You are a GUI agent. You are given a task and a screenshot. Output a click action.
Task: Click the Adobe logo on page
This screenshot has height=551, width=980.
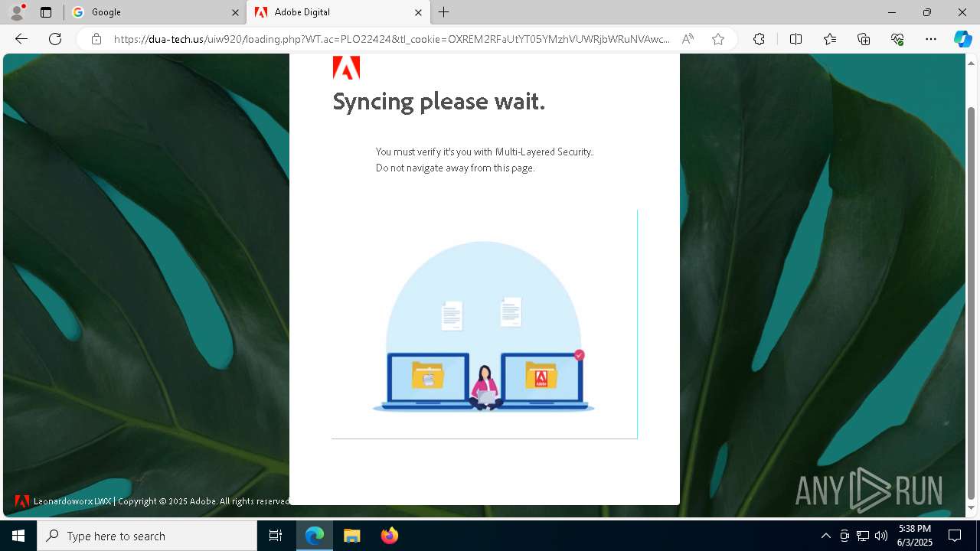pos(346,67)
